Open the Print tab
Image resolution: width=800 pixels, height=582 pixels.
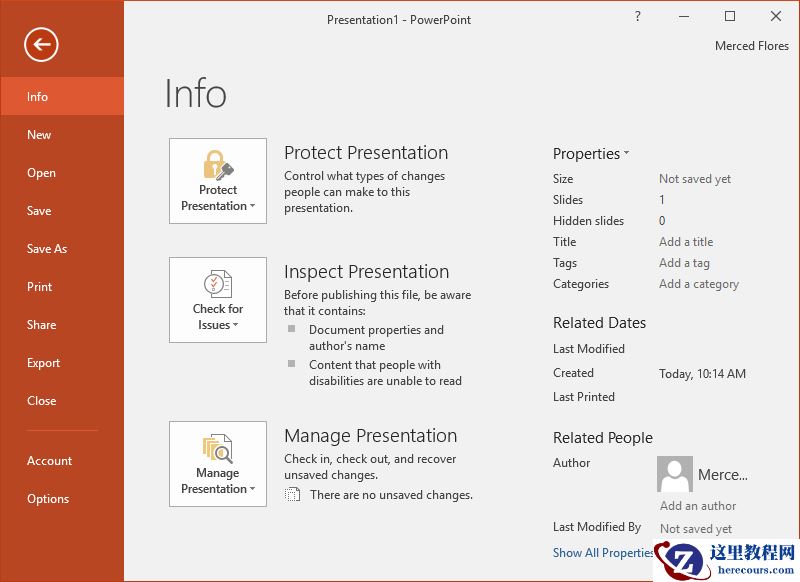pos(62,287)
